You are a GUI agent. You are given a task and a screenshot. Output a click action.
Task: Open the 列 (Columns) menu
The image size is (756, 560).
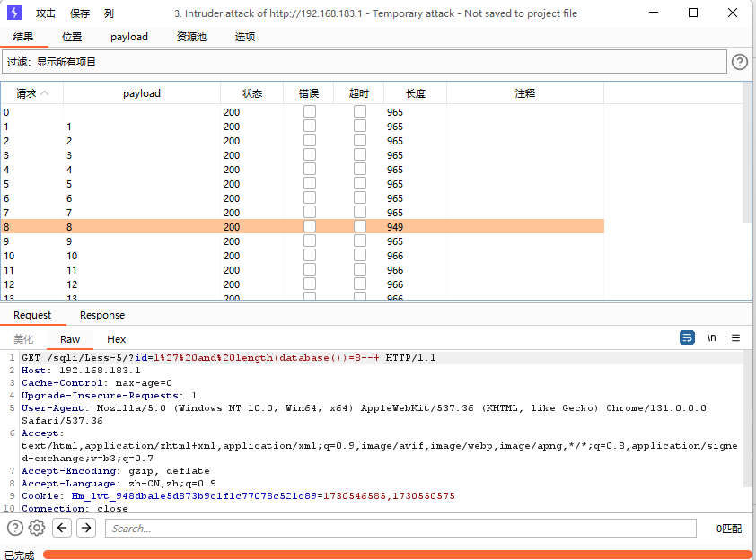tap(109, 13)
